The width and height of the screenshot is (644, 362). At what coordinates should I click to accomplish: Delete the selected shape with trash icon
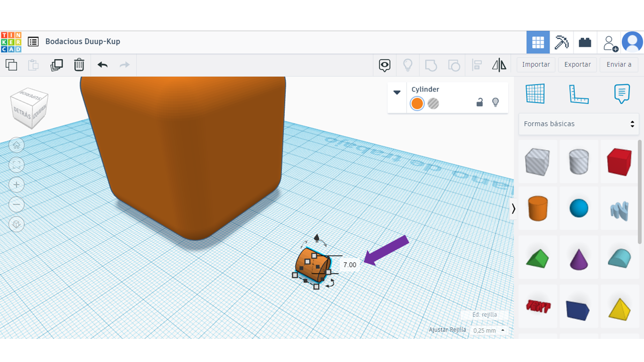pos(79,65)
